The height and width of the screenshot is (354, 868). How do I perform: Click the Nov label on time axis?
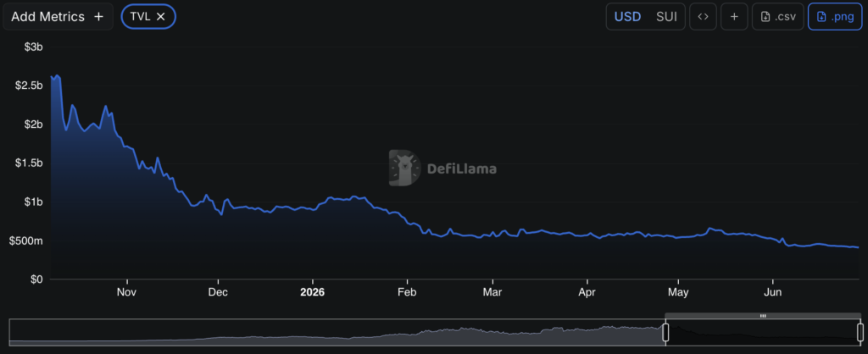point(127,292)
